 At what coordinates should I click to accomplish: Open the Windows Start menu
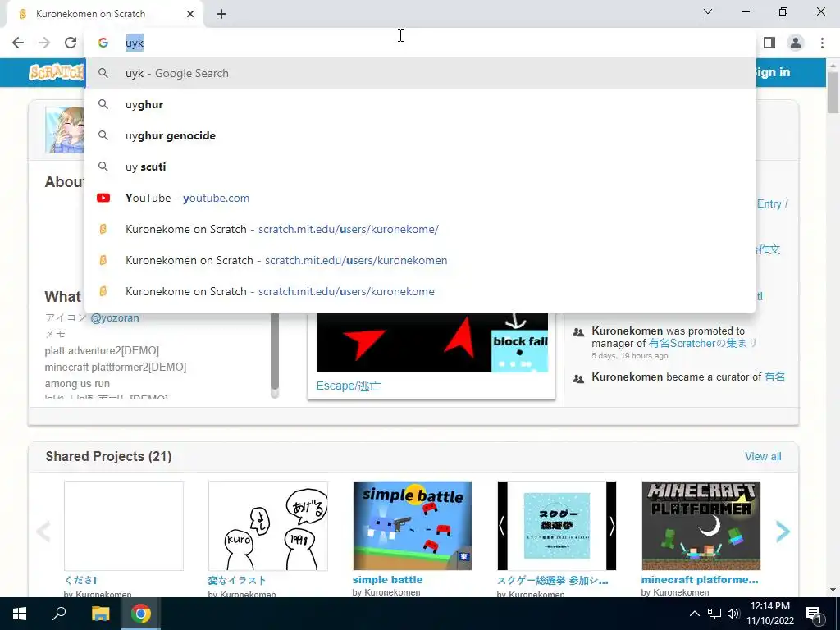pyautogui.click(x=20, y=614)
